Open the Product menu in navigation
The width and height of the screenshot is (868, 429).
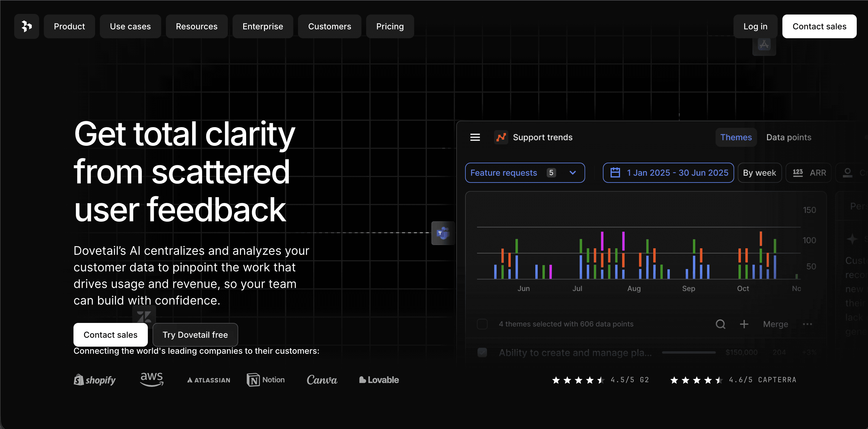69,26
